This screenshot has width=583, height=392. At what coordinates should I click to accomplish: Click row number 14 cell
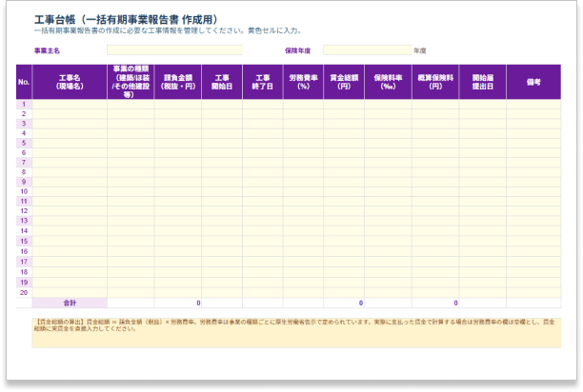(x=24, y=231)
